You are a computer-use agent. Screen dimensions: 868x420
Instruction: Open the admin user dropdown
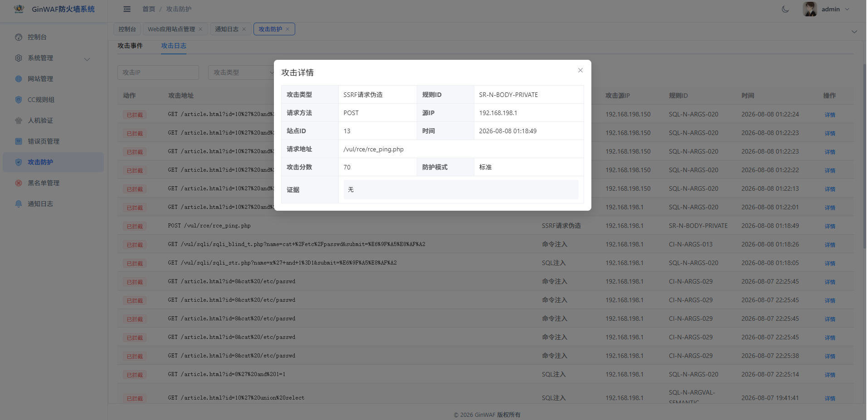click(x=835, y=9)
